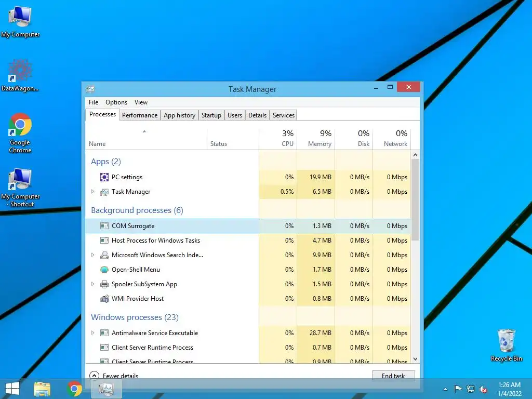Screen dimensions: 532x399
Task: Click the Task Manager process row icon
Action: [104, 192]
